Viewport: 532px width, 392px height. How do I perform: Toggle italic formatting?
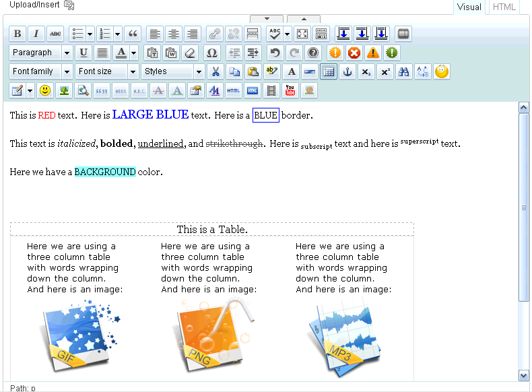[x=36, y=34]
